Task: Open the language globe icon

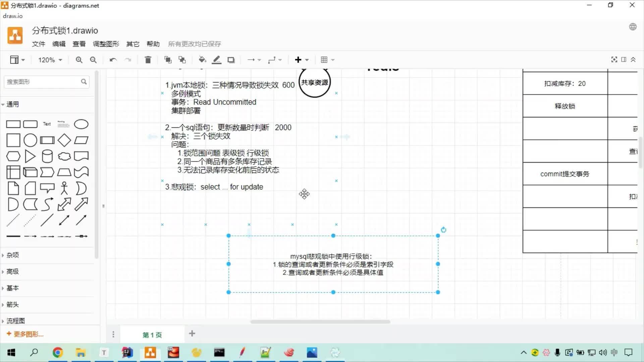Action: 633,27
